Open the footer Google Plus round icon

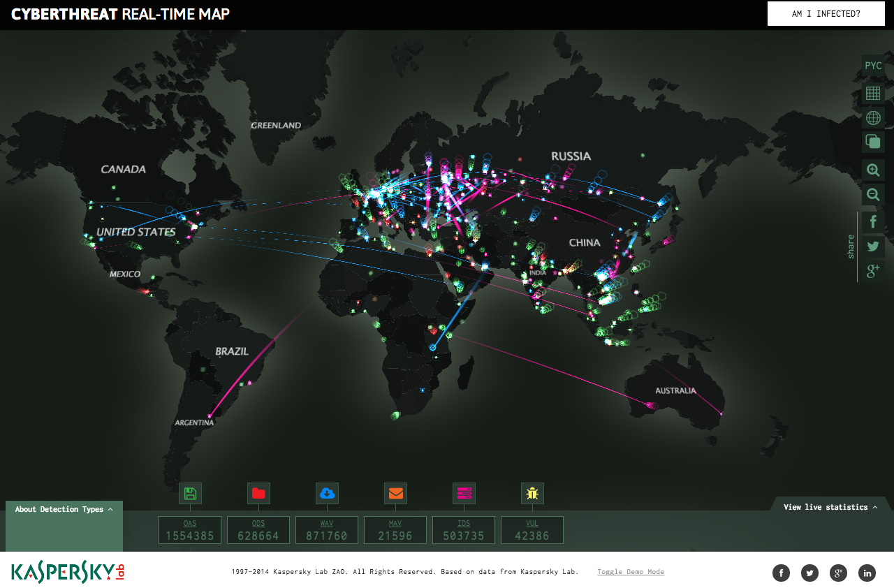[838, 573]
